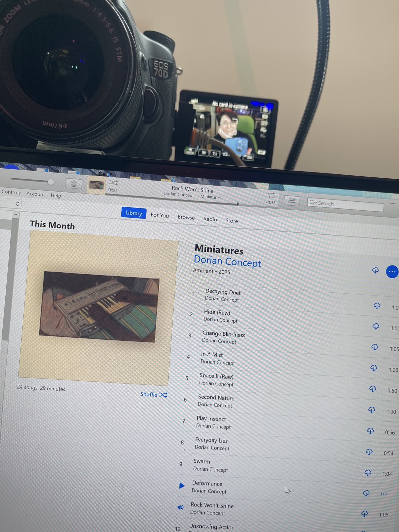The width and height of the screenshot is (399, 532).
Task: Play the Deformance track
Action: 182,485
